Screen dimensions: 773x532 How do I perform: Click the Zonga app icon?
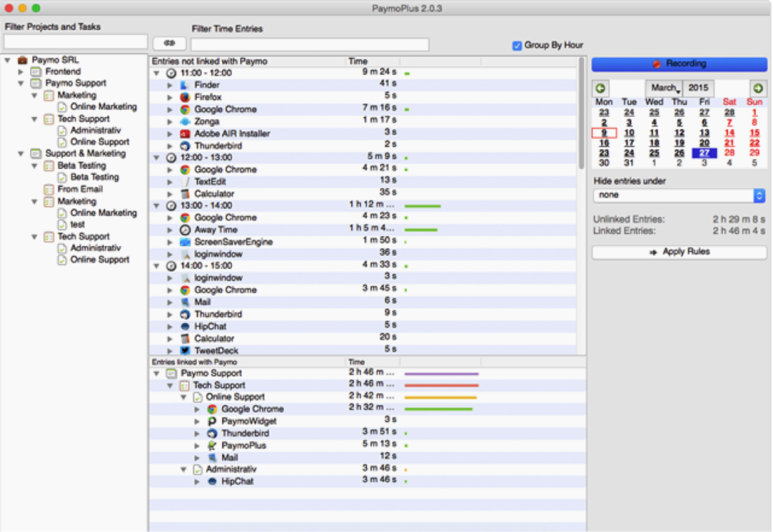point(185,121)
